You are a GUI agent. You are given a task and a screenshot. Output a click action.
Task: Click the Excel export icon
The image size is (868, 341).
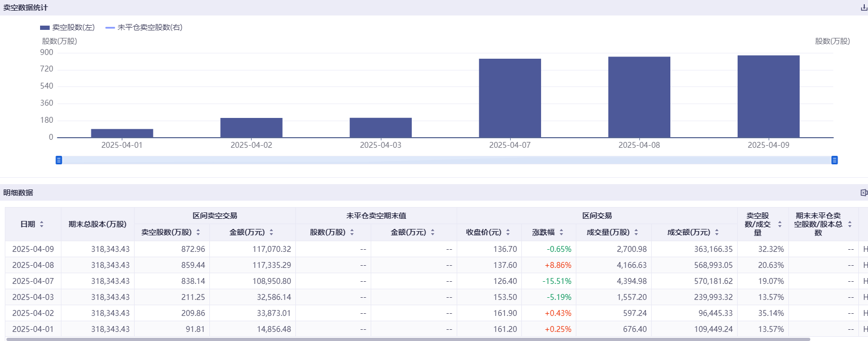863,193
